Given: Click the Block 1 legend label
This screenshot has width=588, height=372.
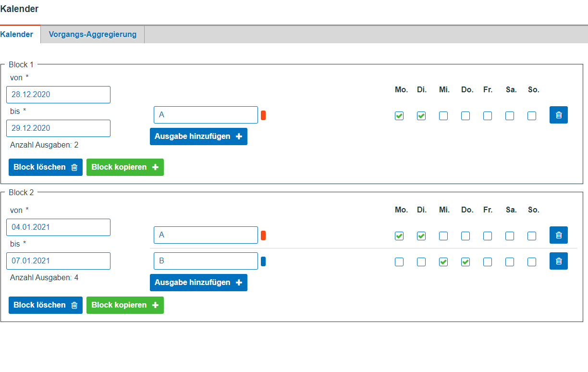Looking at the screenshot, I should tap(22, 64).
